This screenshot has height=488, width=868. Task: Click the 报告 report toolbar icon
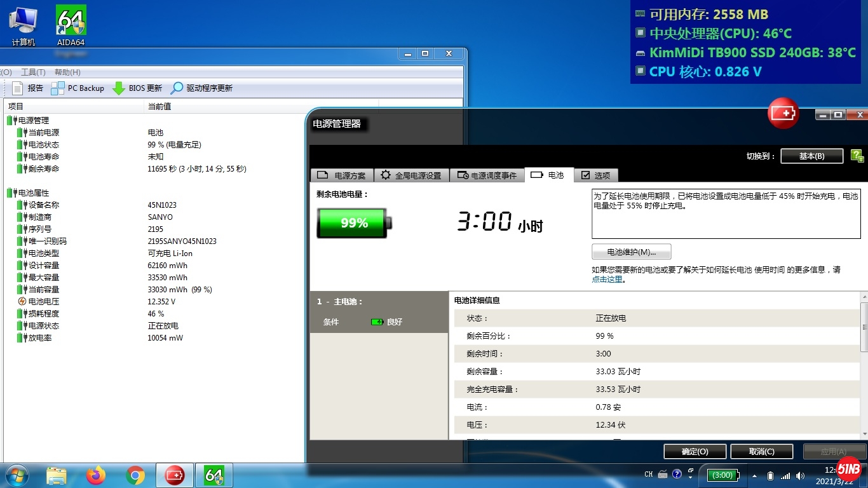coord(18,88)
